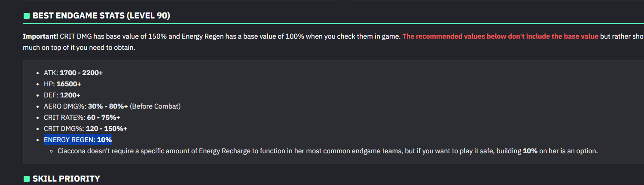Select the SKILL PRIORITY heading

[x=66, y=179]
